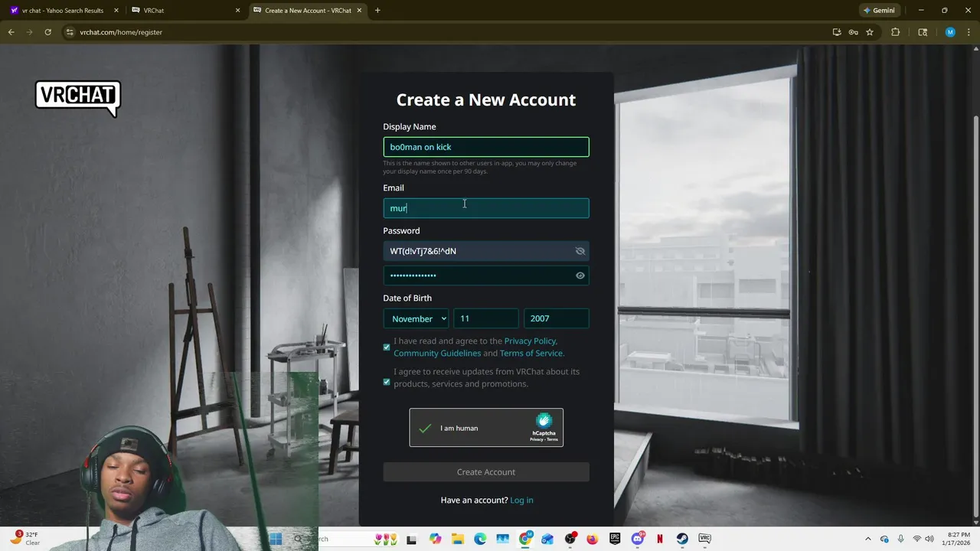Hide the visible password using the crossed-eye icon
980x551 pixels.
pyautogui.click(x=580, y=251)
